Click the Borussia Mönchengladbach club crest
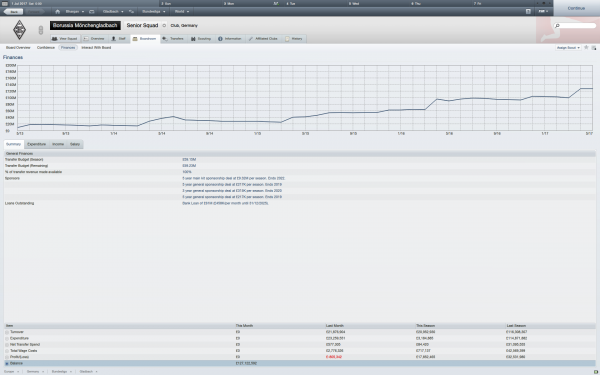The image size is (600, 375). [x=20, y=30]
